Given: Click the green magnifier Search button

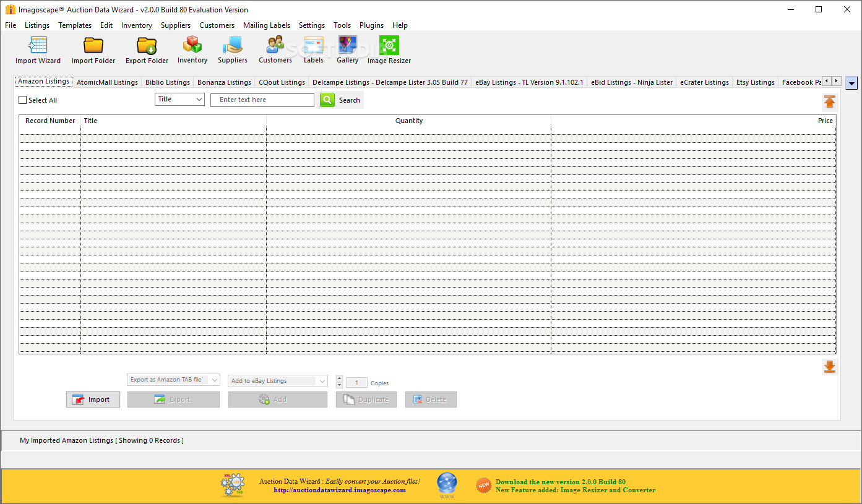Looking at the screenshot, I should click(x=327, y=100).
